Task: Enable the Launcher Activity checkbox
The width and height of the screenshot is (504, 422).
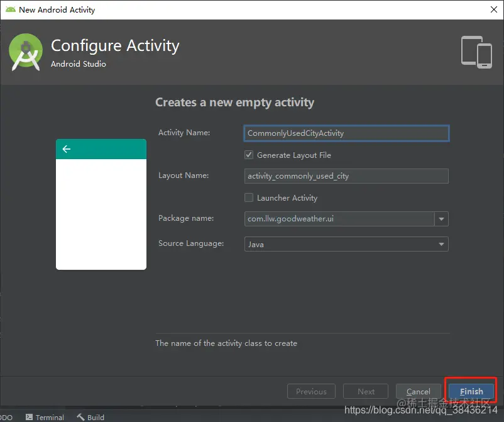Action: click(249, 197)
